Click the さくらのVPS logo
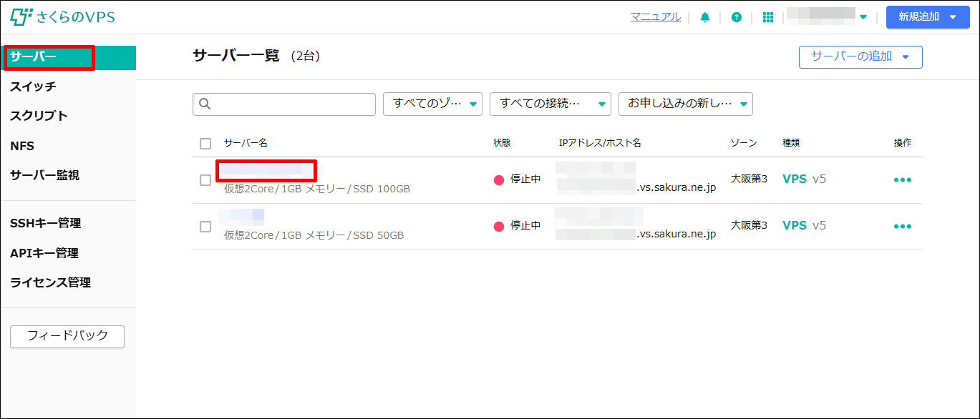 pos(62,16)
